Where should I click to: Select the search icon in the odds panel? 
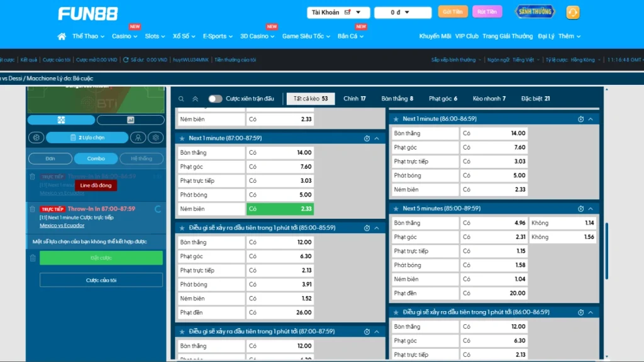point(181,99)
